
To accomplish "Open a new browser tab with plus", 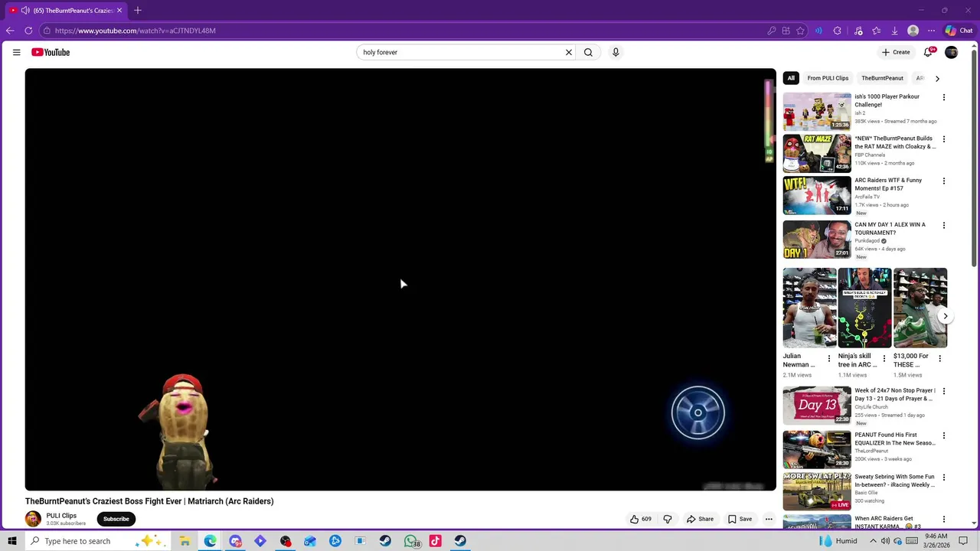I will point(138,10).
